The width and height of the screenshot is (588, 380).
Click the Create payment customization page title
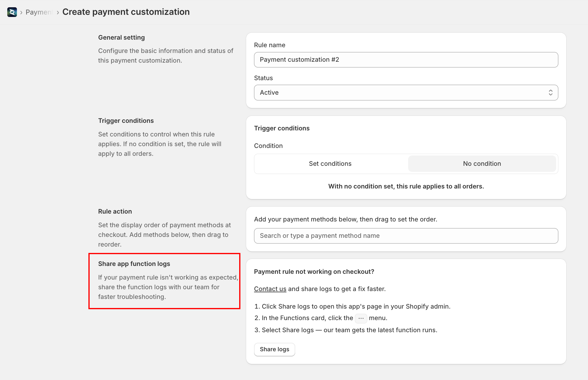126,12
